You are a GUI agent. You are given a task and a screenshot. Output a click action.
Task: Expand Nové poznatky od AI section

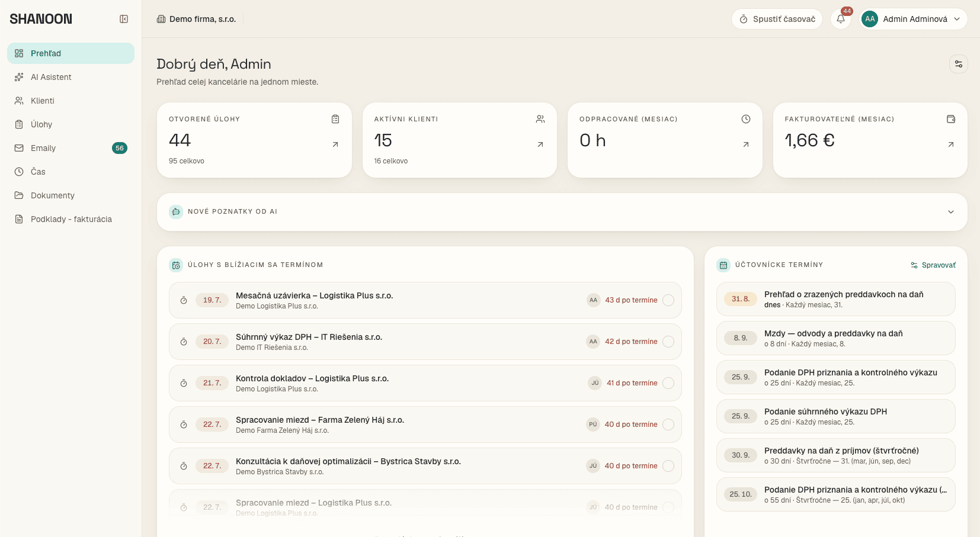click(x=562, y=212)
